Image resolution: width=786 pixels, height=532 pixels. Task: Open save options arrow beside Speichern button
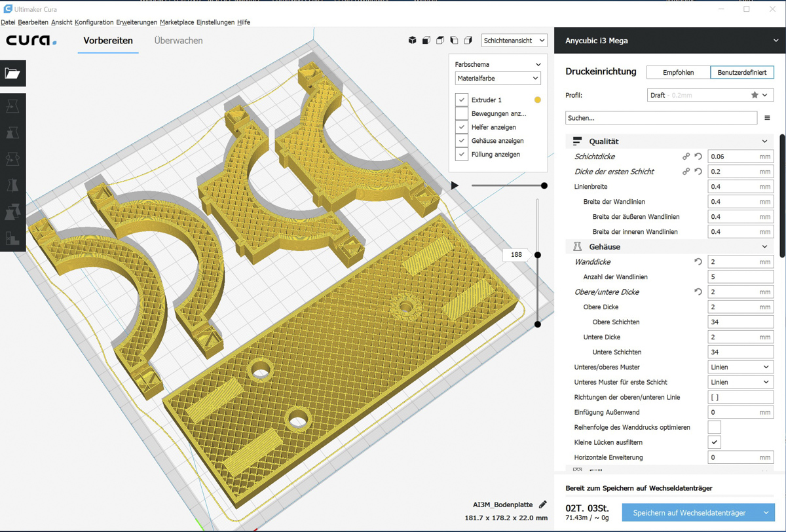(x=766, y=513)
